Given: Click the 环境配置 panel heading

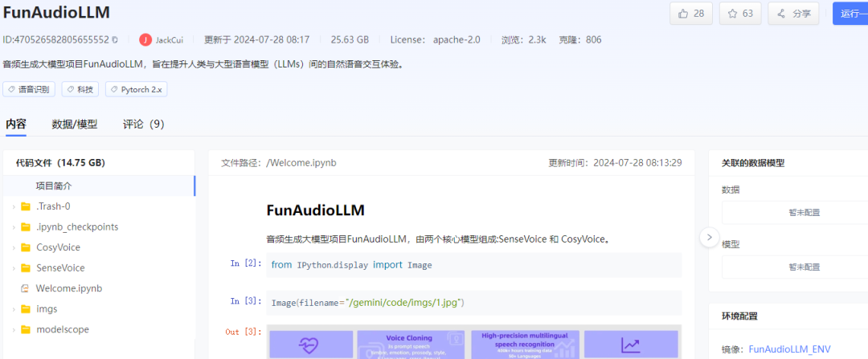Looking at the screenshot, I should point(739,316).
